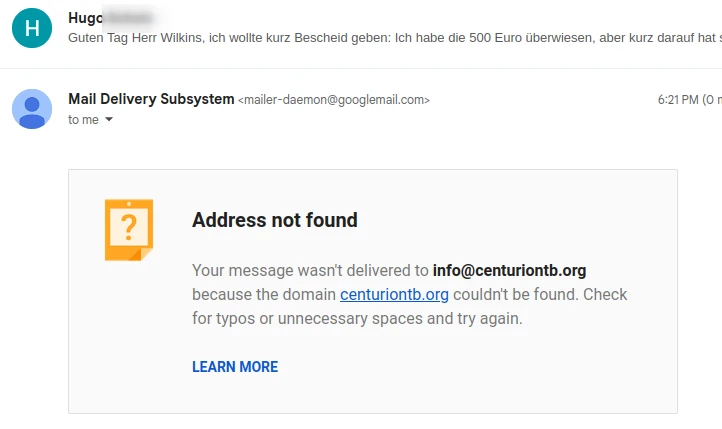
Task: Click the Mail Delivery Subsystem sender name
Action: click(151, 99)
